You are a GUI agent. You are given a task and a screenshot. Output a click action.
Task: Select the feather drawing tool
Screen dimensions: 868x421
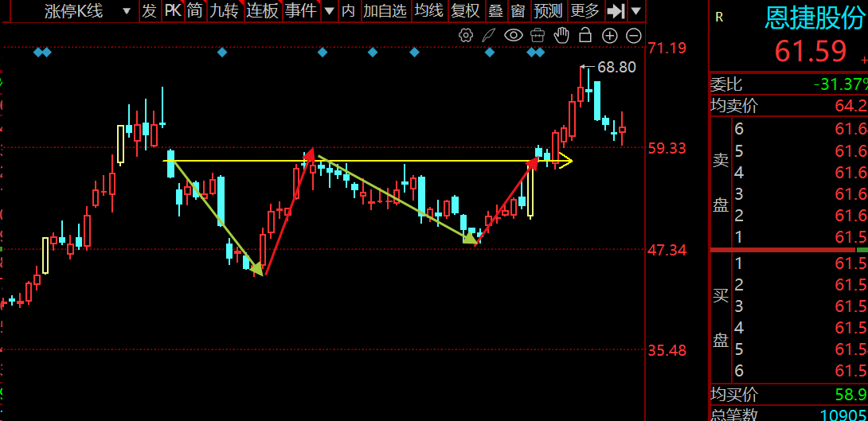click(x=489, y=35)
